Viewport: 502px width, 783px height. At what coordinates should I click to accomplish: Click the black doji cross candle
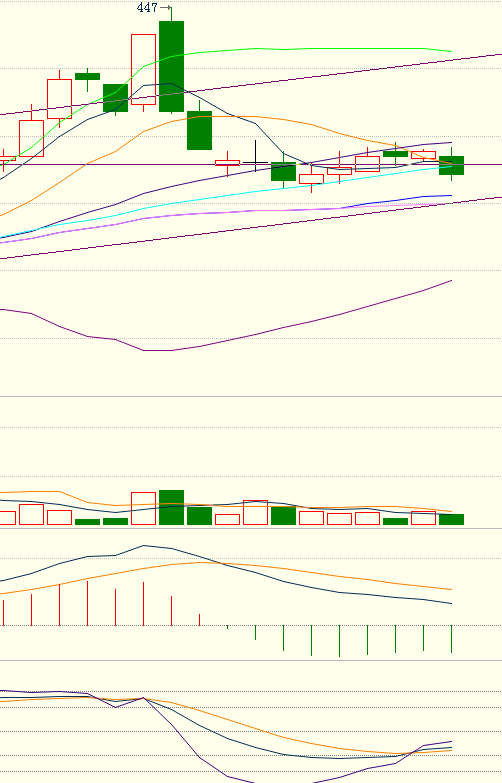tap(255, 162)
